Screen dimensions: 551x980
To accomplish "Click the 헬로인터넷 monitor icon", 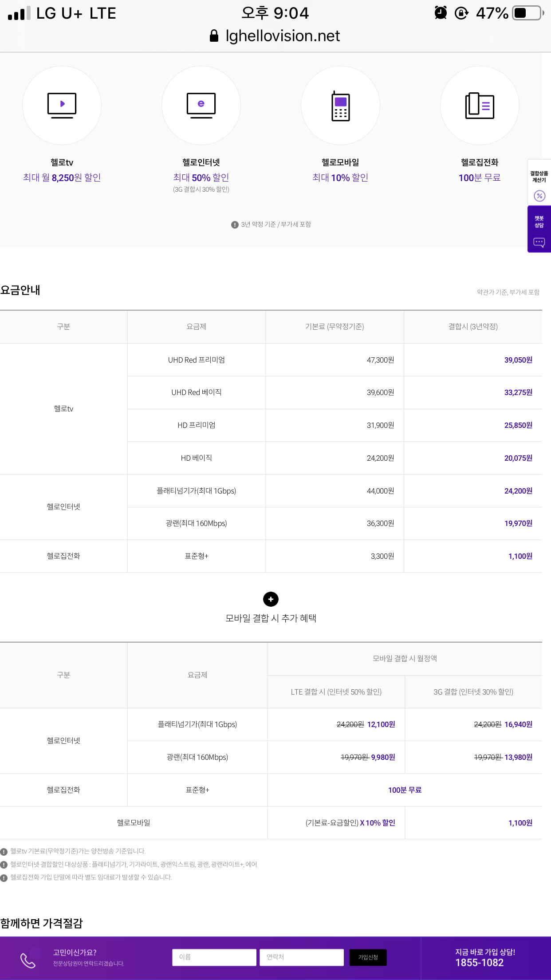I will click(x=201, y=106).
